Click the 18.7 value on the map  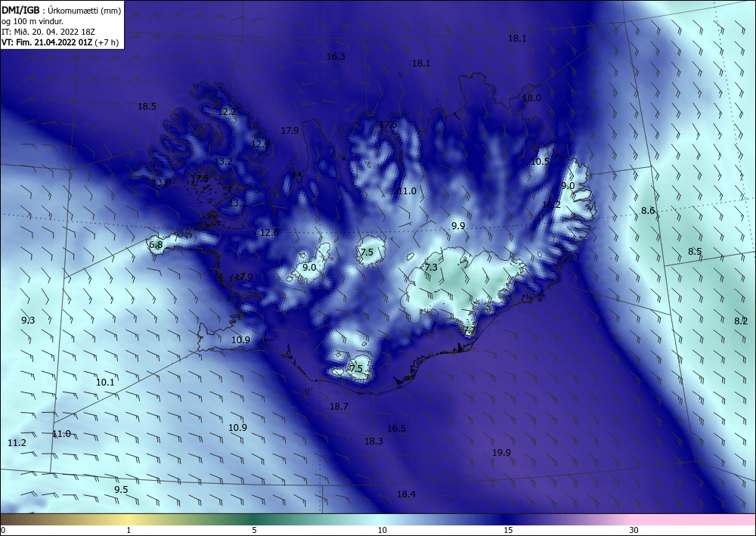pyautogui.click(x=339, y=406)
